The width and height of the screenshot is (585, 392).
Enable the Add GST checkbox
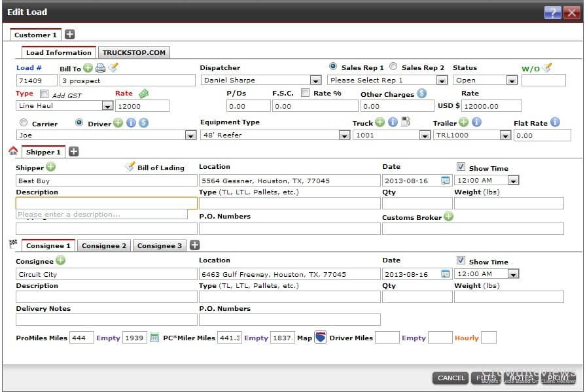click(44, 94)
